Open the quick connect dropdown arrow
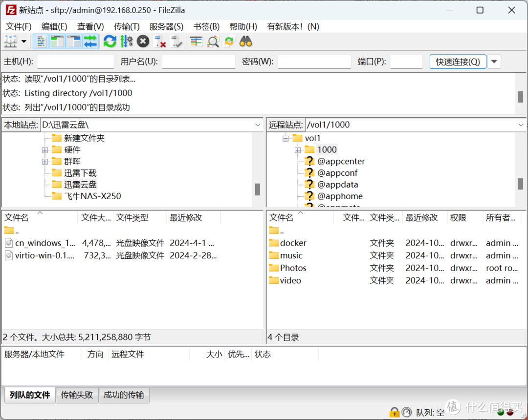This screenshot has height=420, width=528. click(x=494, y=62)
